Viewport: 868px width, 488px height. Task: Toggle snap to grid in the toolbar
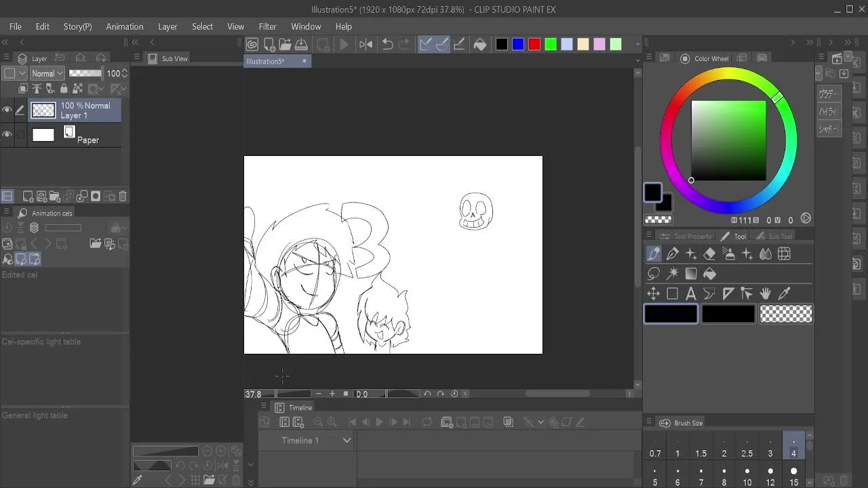[459, 45]
